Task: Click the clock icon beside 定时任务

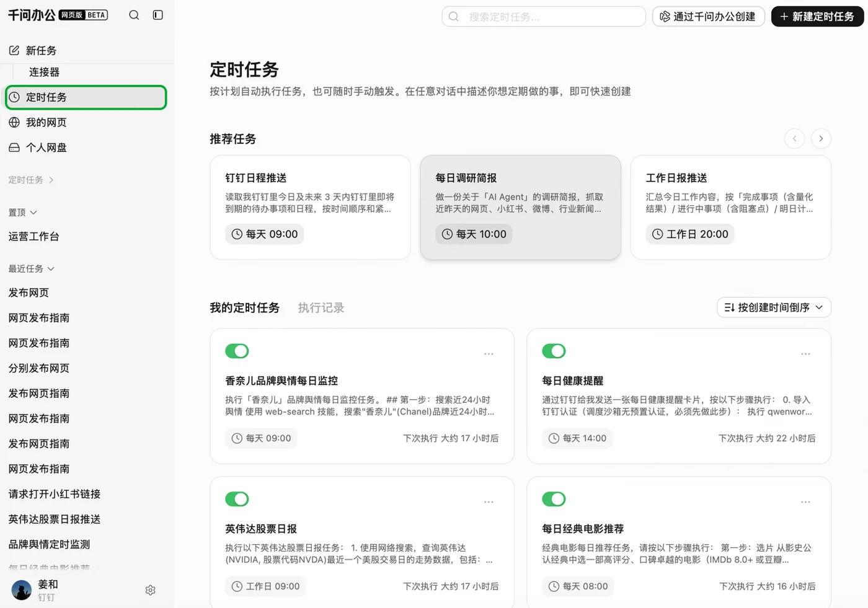Action: click(x=14, y=97)
